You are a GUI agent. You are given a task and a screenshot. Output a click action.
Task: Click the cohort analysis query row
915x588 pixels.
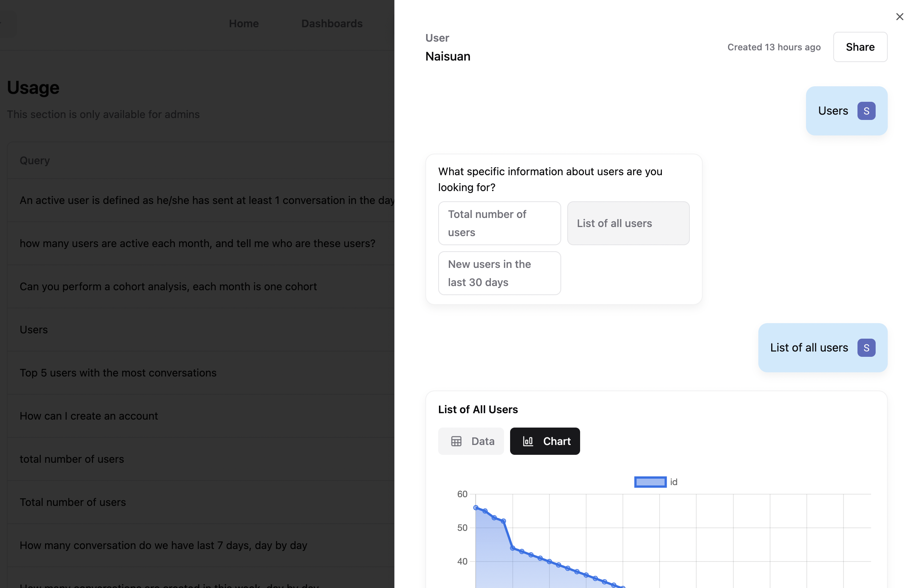[x=168, y=286]
